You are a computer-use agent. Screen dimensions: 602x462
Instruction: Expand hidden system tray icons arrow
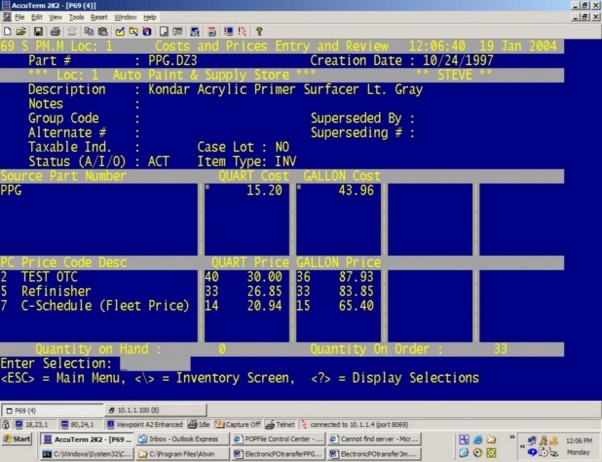coord(522,447)
